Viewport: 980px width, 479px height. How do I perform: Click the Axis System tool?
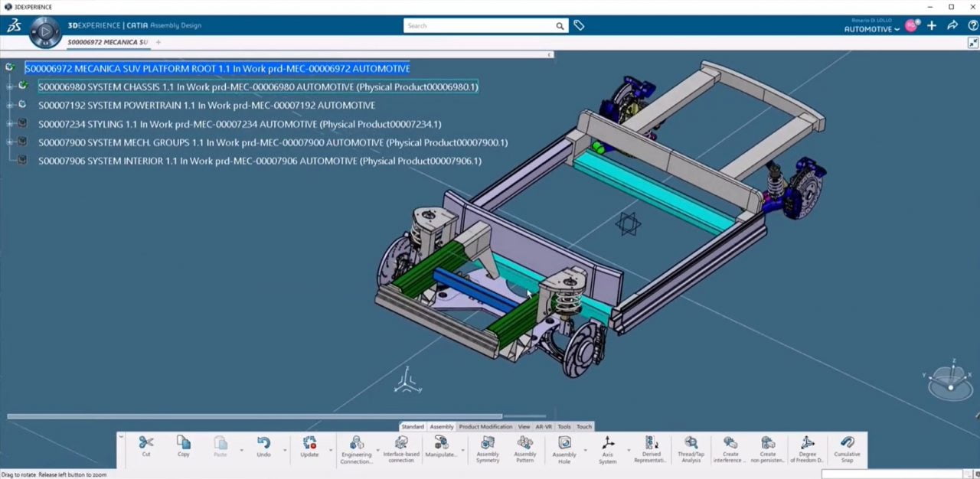point(608,442)
